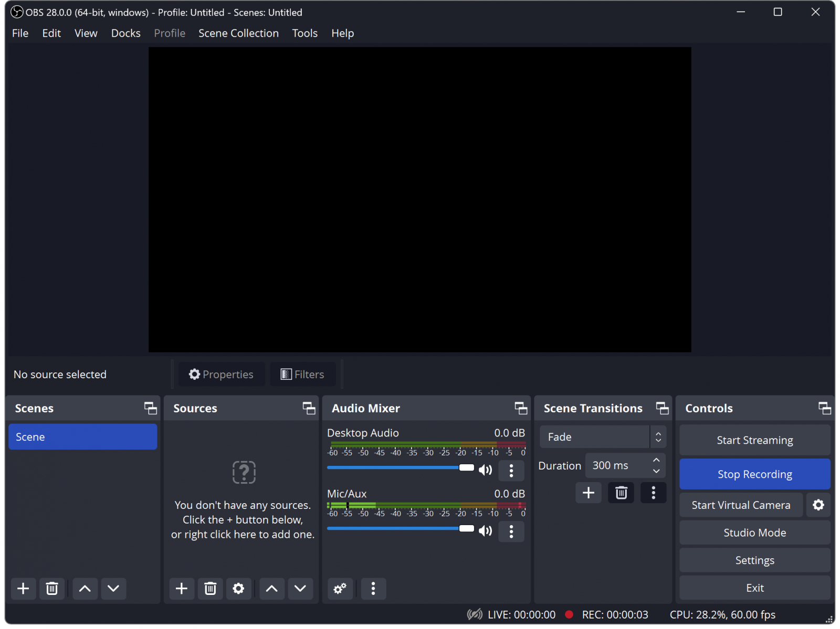The height and width of the screenshot is (629, 840).
Task: Remove selected scene with trash icon
Action: [52, 588]
